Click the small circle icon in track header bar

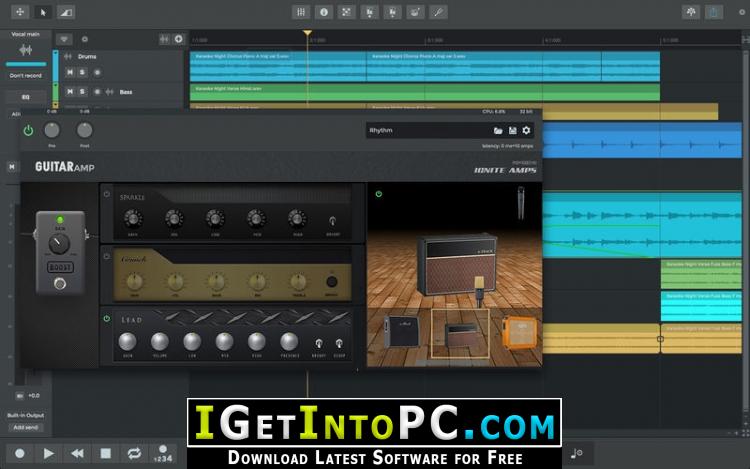pos(85,39)
